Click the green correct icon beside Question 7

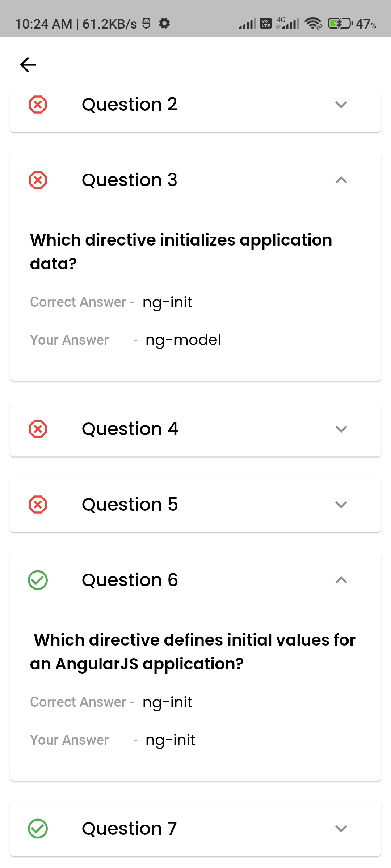[38, 828]
